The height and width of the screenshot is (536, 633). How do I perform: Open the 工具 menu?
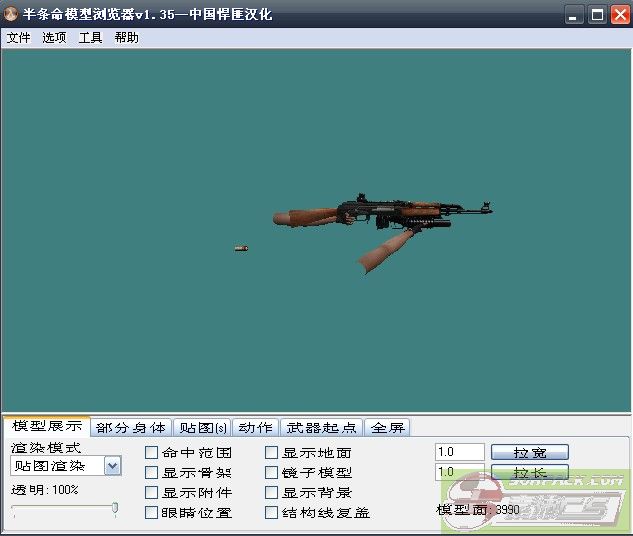(90, 38)
